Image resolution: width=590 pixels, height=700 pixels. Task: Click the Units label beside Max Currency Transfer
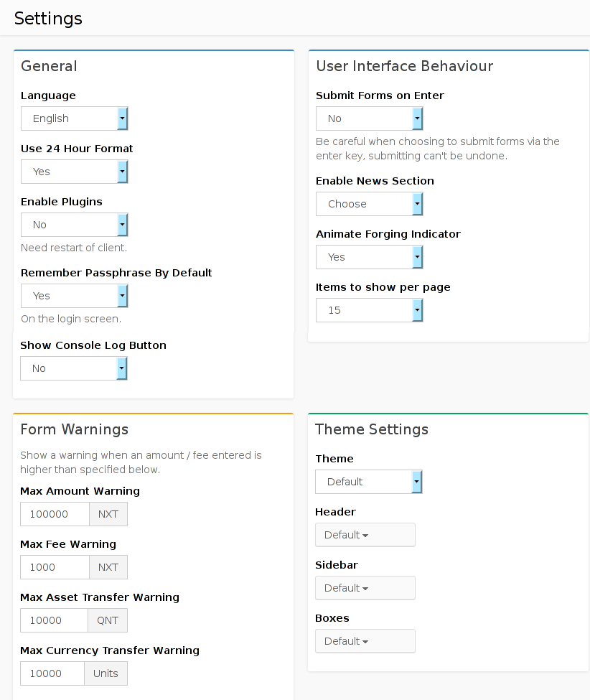tap(106, 673)
